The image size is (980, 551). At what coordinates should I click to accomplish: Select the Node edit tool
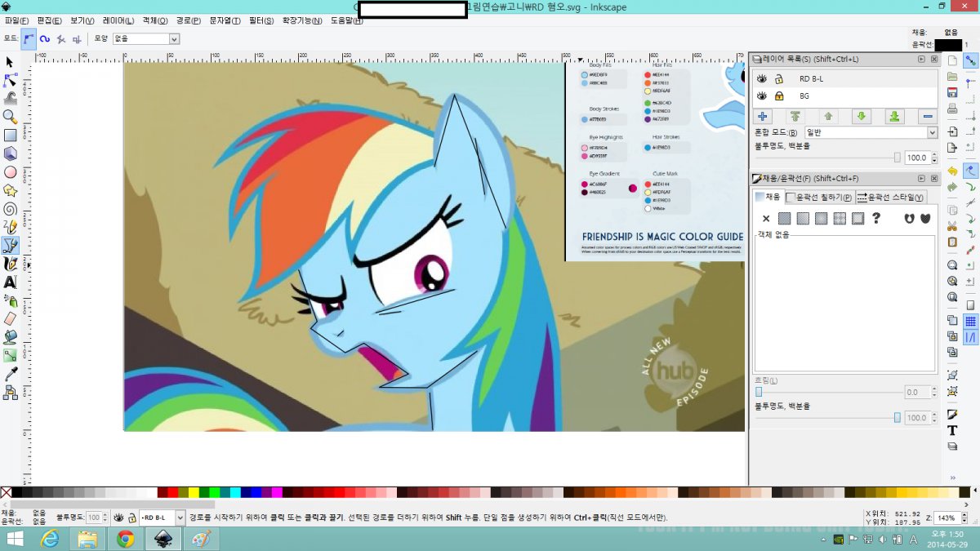pyautogui.click(x=10, y=80)
